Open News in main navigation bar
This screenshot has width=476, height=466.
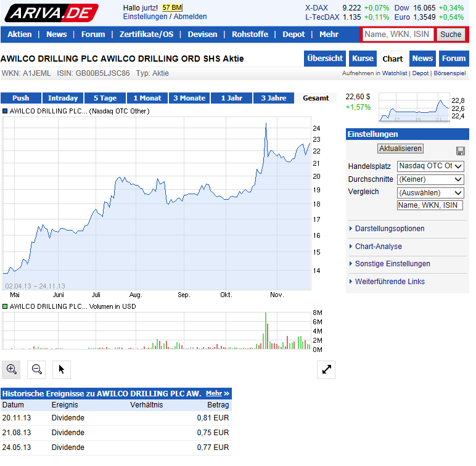(x=57, y=35)
